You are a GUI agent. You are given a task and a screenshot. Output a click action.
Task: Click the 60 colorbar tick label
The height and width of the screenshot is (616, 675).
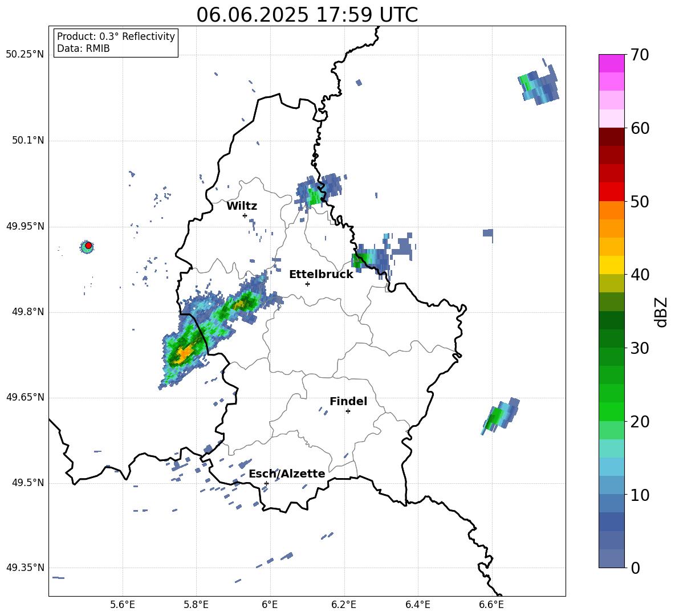pos(640,128)
